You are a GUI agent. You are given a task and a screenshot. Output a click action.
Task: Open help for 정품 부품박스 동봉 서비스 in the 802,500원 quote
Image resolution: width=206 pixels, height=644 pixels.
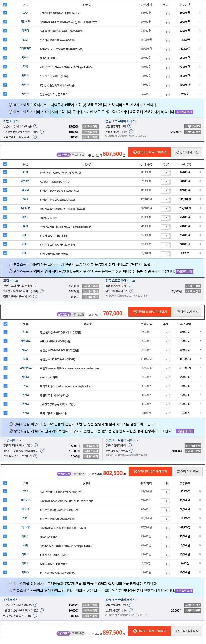click(35, 456)
